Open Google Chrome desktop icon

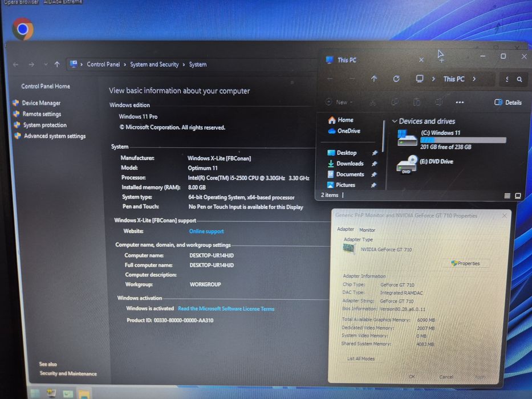[x=23, y=29]
